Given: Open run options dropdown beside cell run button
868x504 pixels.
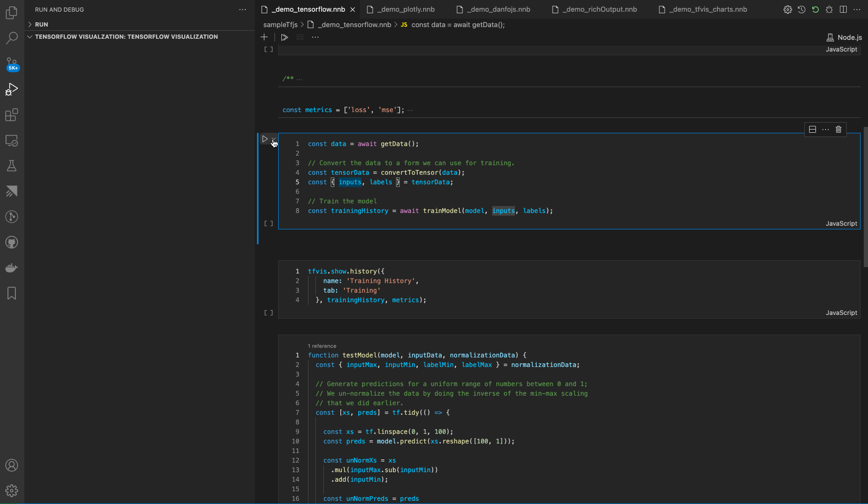Looking at the screenshot, I should pyautogui.click(x=274, y=140).
